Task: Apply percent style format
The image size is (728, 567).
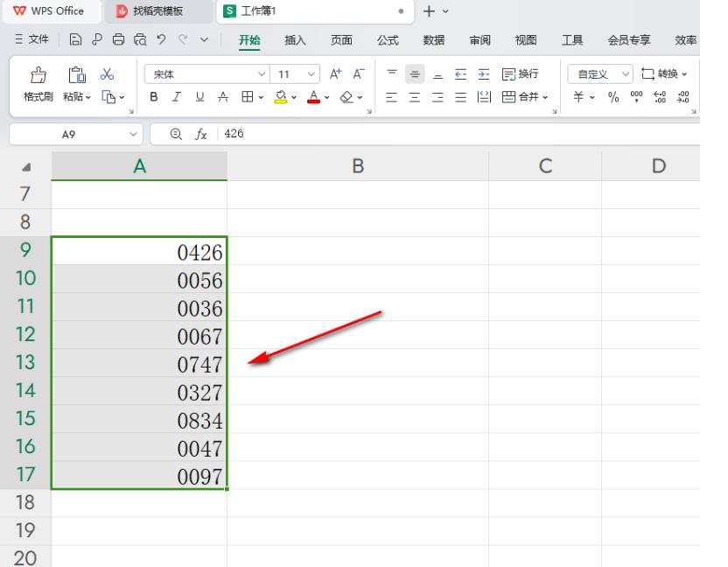Action: (x=613, y=97)
